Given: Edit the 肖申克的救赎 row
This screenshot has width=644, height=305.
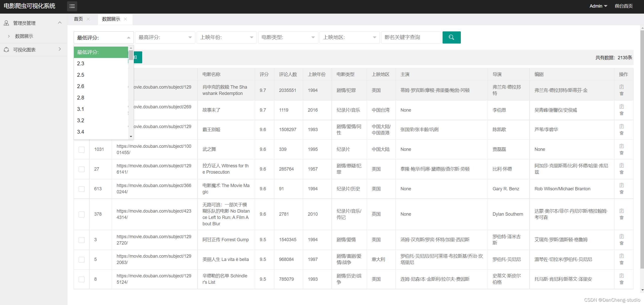Looking at the screenshot, I should coord(621,87).
